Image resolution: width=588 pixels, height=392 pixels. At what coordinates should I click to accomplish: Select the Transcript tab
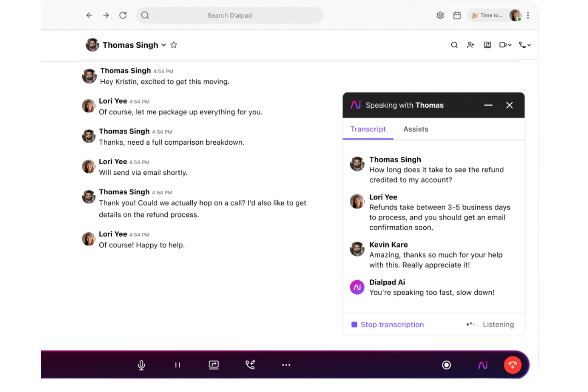368,129
